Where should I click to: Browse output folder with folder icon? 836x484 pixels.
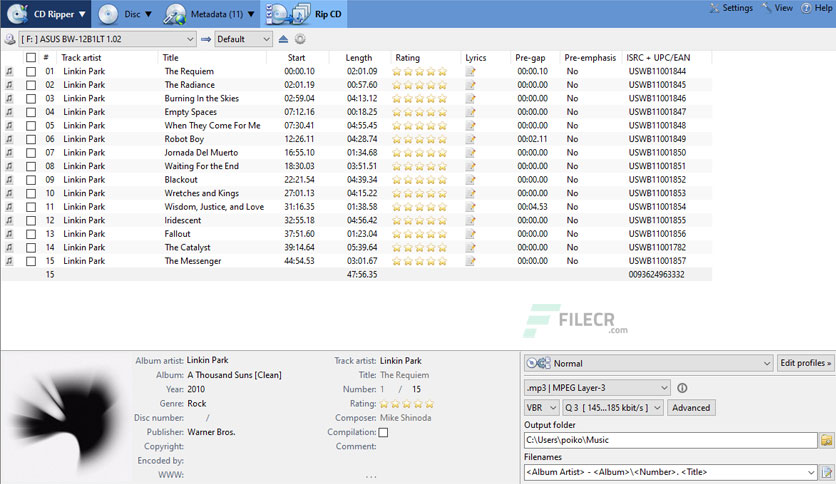(826, 440)
